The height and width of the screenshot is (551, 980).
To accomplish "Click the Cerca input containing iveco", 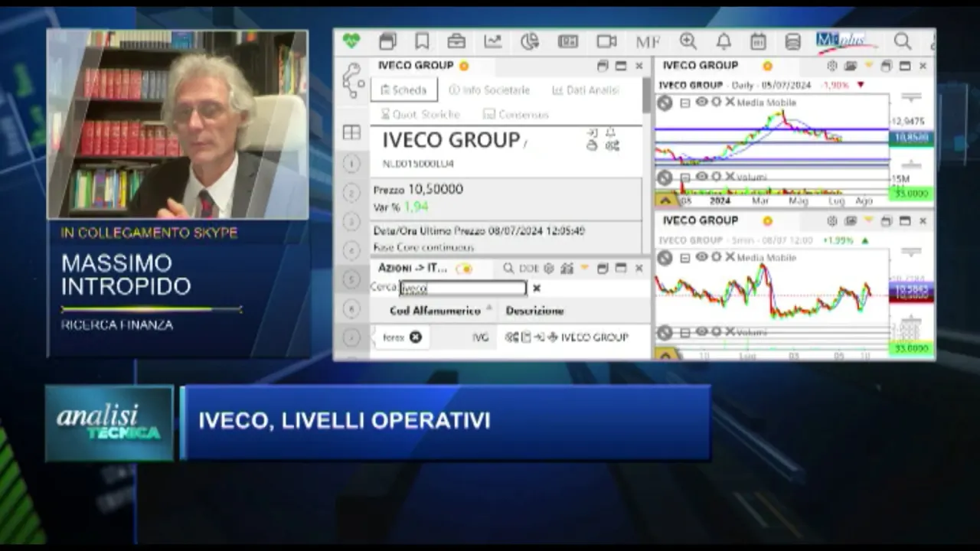I will tap(463, 289).
